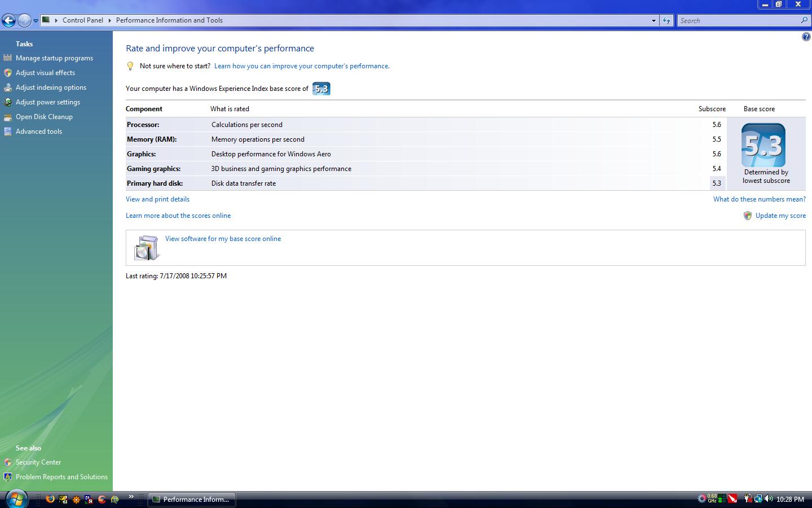
Task: Click the Open Disk Cleanup icon
Action: pos(7,117)
